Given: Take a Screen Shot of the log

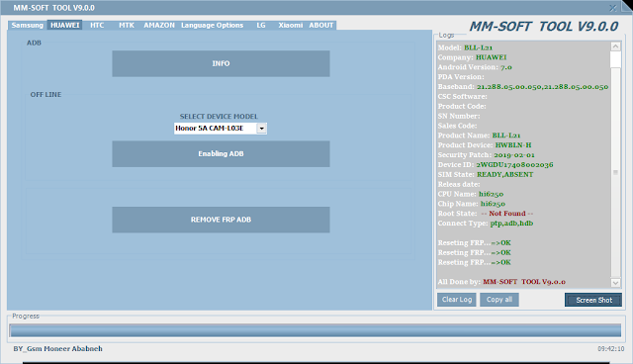Looking at the screenshot, I should [593, 300].
